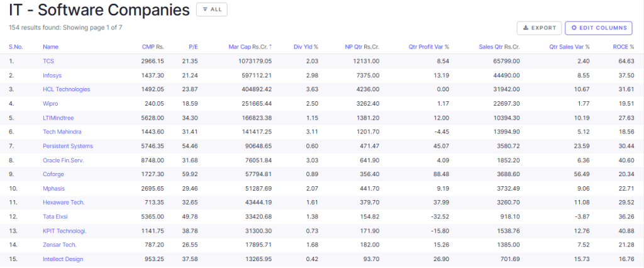644x268 pixels.
Task: View Persistent Systems company page
Action: tap(67, 146)
